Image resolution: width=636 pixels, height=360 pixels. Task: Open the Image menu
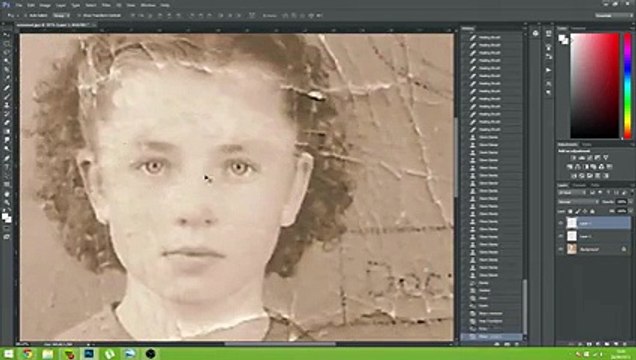[x=45, y=5]
